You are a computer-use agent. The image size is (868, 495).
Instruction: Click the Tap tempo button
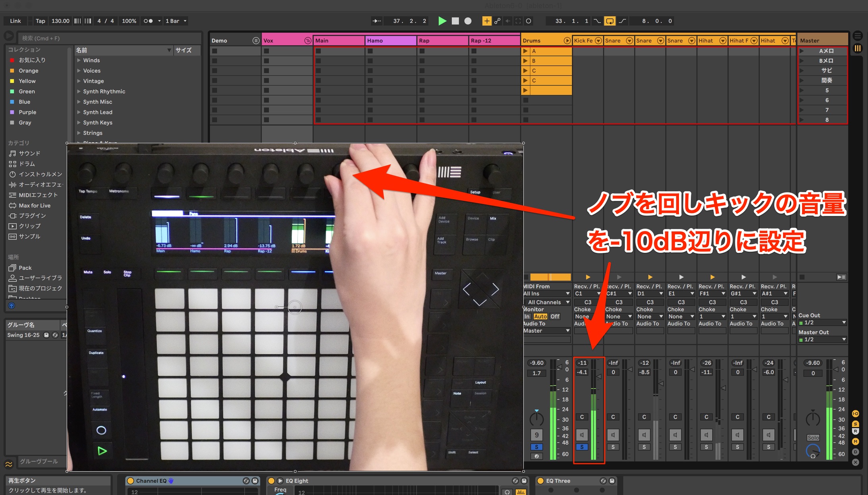click(x=40, y=21)
